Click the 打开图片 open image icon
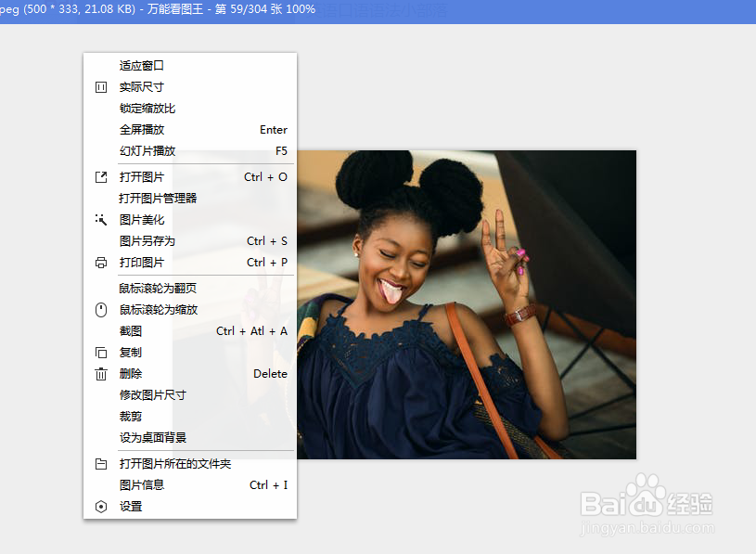This screenshot has height=554, width=756. (x=102, y=176)
